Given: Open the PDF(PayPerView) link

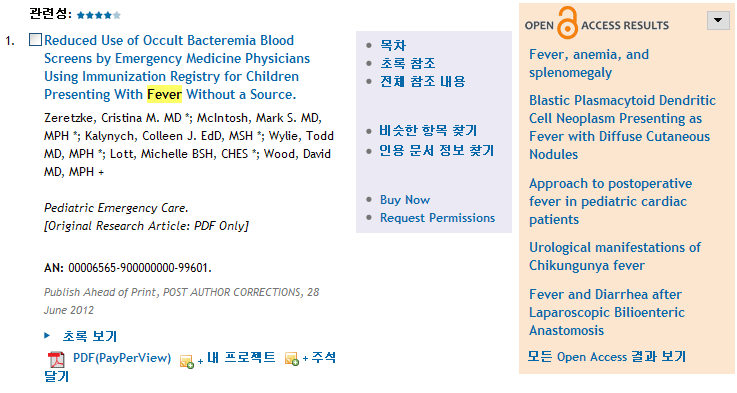Looking at the screenshot, I should [x=122, y=358].
